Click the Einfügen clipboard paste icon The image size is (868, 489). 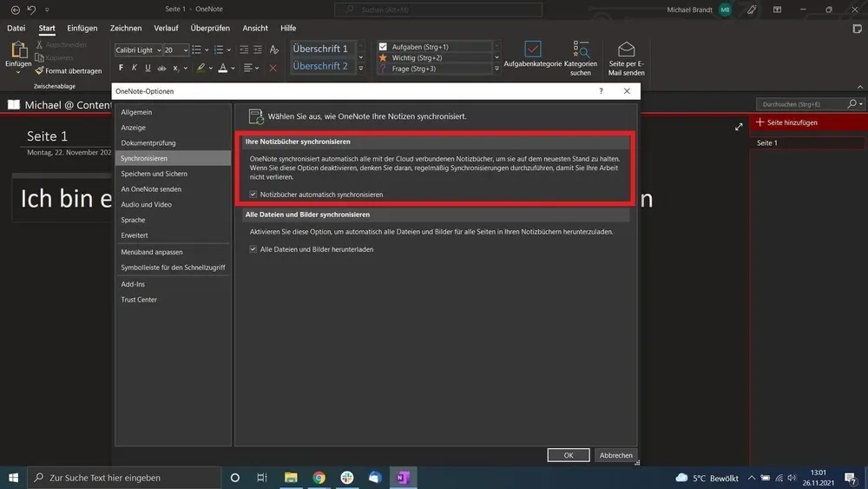coord(18,50)
